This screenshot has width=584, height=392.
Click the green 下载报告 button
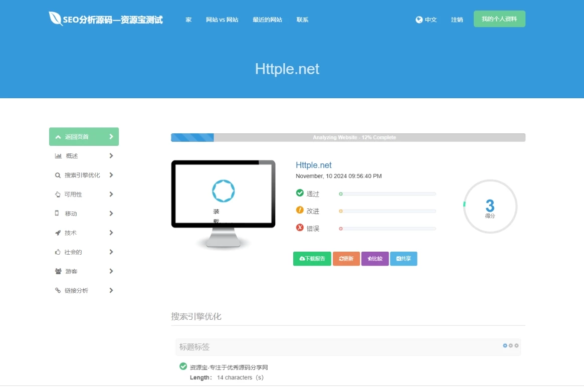tap(312, 259)
